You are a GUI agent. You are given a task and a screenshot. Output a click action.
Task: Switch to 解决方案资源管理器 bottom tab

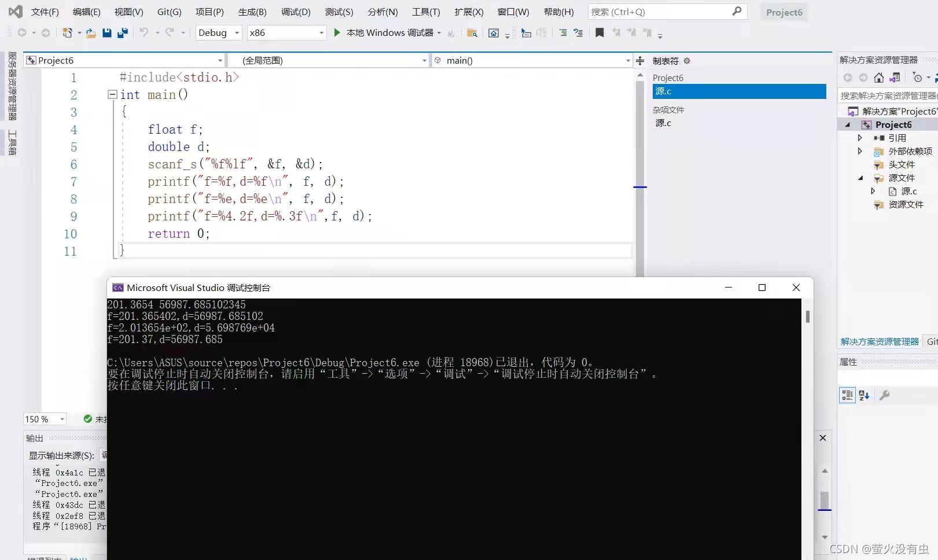880,342
